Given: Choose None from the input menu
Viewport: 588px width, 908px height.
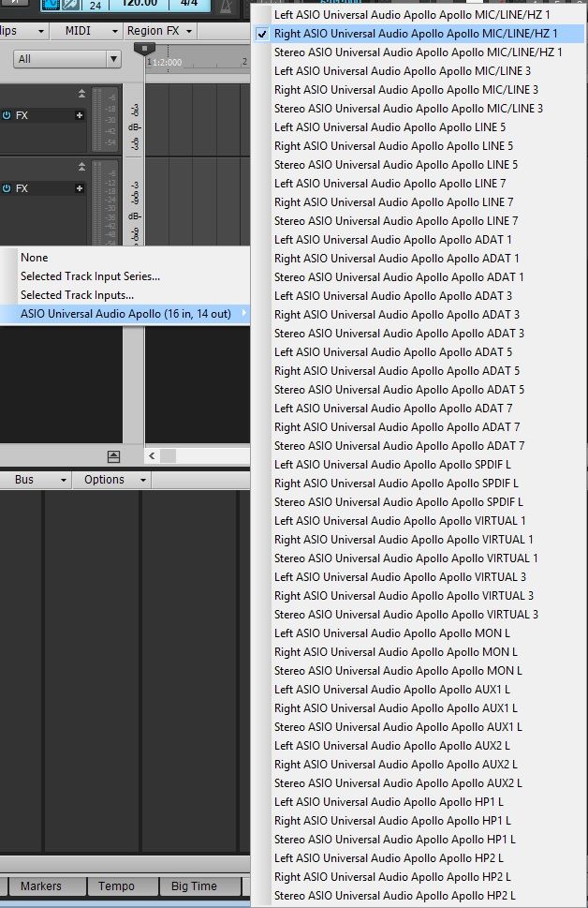Looking at the screenshot, I should pyautogui.click(x=35, y=258).
